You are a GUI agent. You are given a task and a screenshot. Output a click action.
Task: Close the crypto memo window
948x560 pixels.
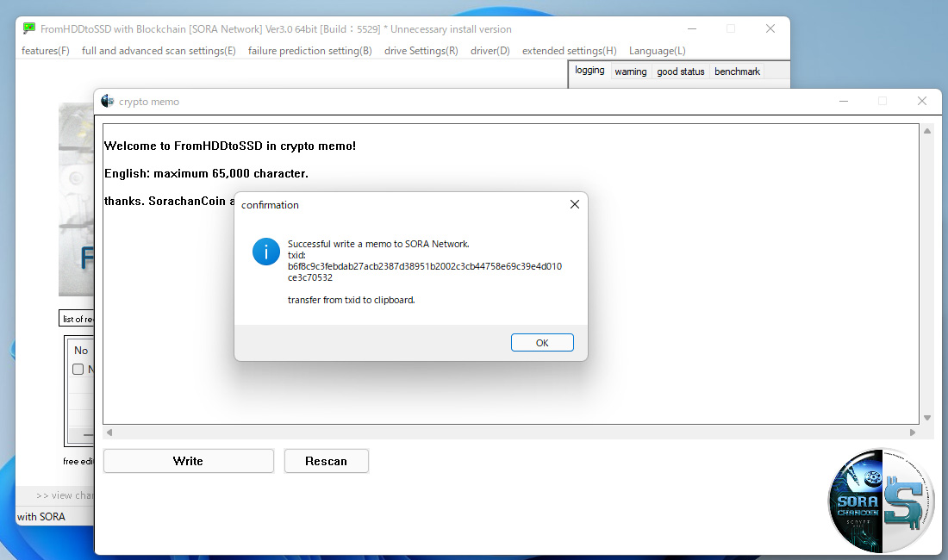922,101
